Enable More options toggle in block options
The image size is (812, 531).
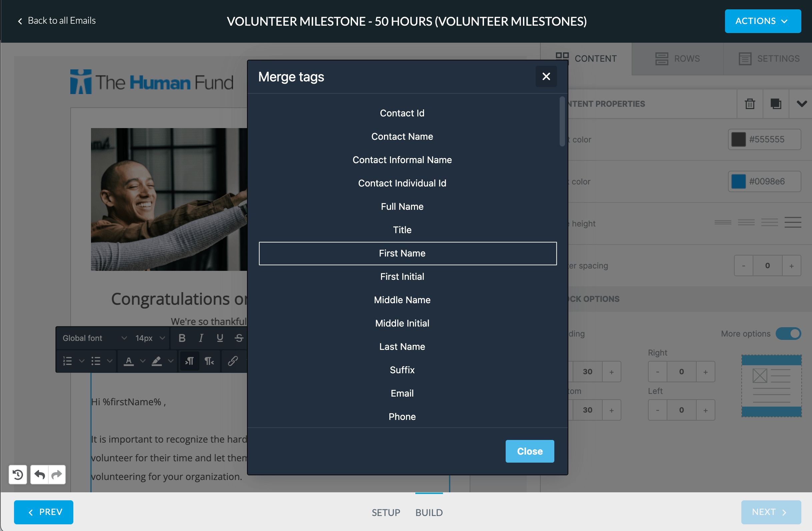coord(788,334)
